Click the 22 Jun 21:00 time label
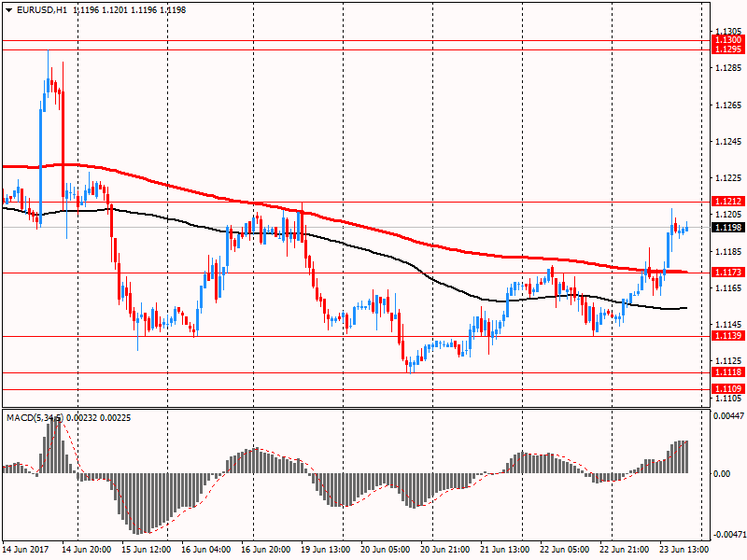Image resolution: width=747 pixels, height=560 pixels. click(624, 550)
